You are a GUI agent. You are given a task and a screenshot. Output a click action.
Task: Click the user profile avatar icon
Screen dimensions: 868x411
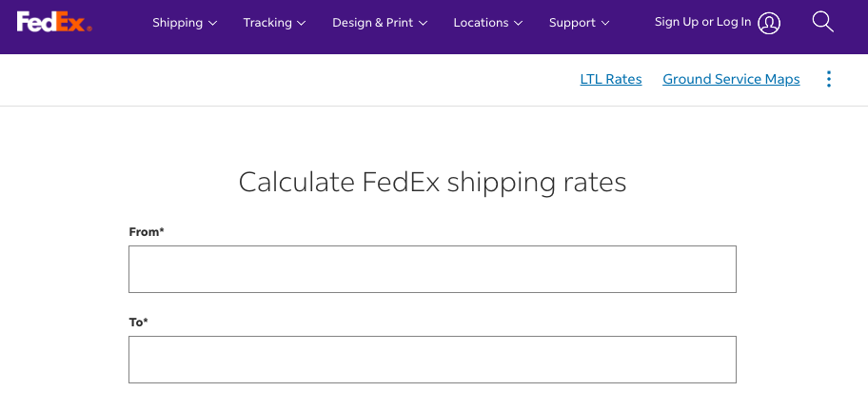769,23
